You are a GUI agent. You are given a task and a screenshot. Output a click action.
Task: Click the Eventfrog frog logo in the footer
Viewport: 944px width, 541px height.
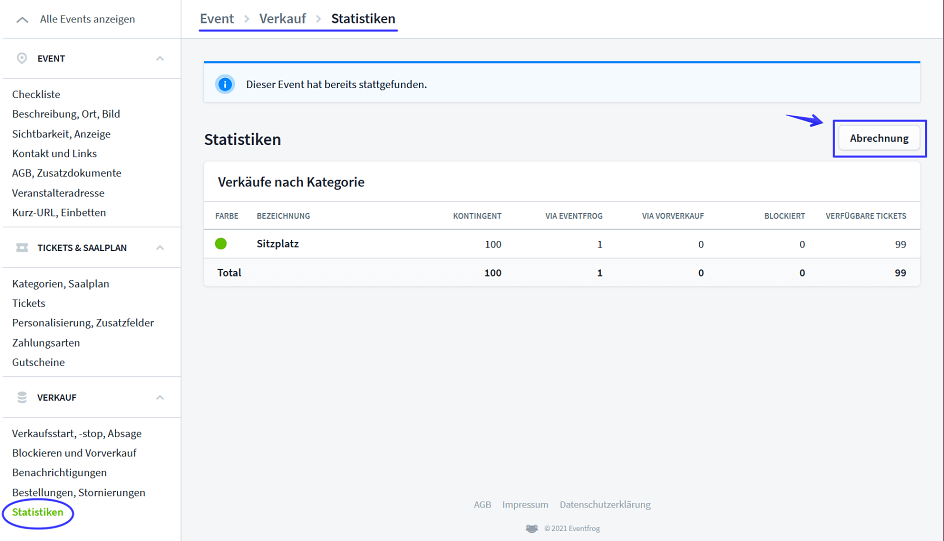pyautogui.click(x=531, y=528)
